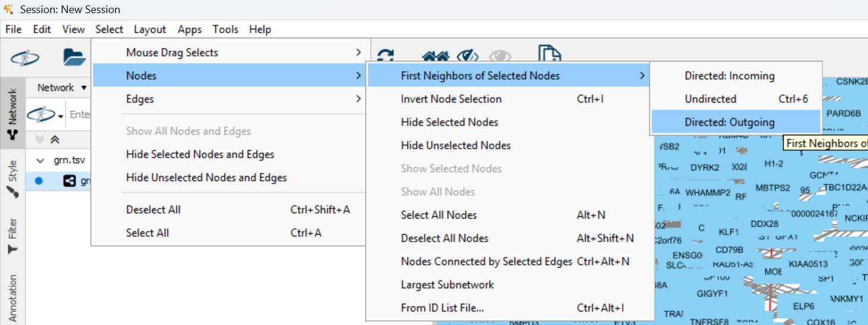Image resolution: width=868 pixels, height=325 pixels.
Task: Click the Session window title icon
Action: click(x=9, y=9)
